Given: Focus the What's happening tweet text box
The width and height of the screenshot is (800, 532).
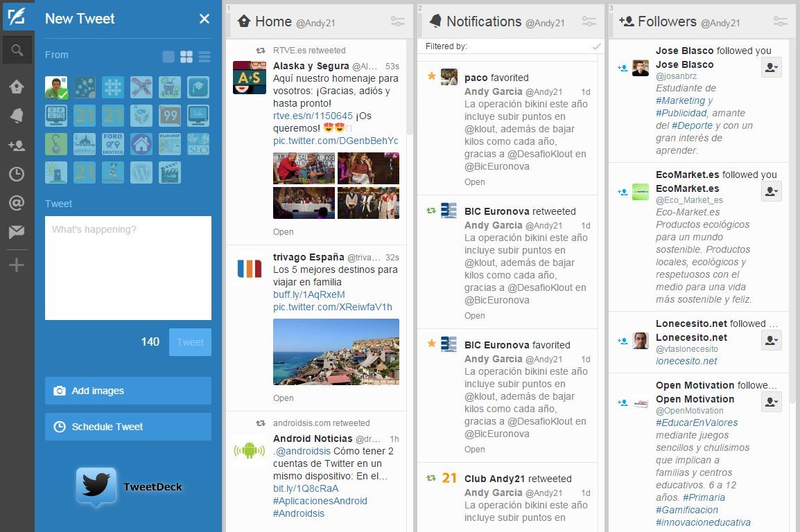Looking at the screenshot, I should tap(128, 268).
